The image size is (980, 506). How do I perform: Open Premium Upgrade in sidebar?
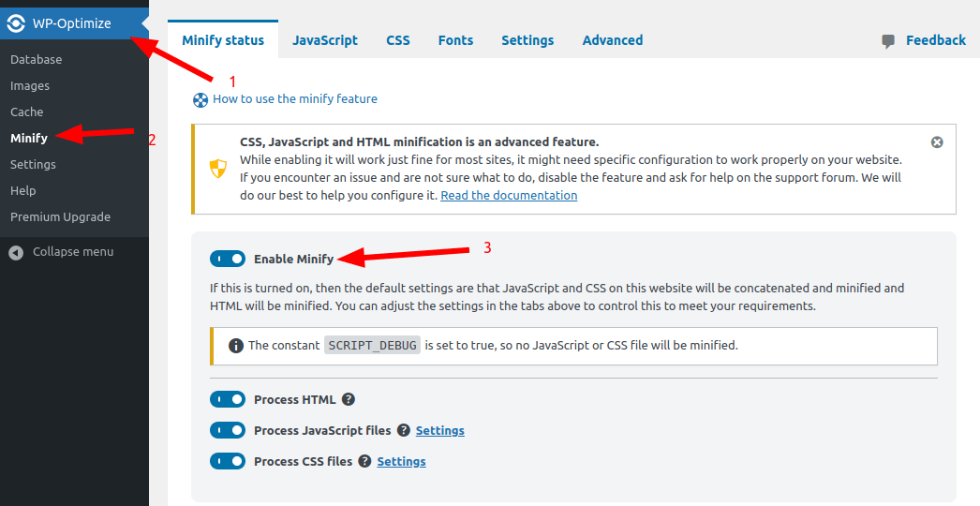point(60,216)
